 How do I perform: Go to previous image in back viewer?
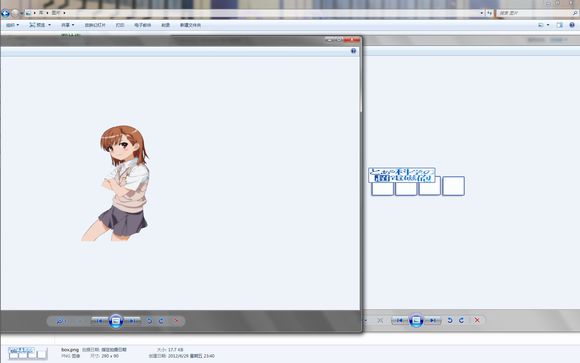(x=399, y=320)
